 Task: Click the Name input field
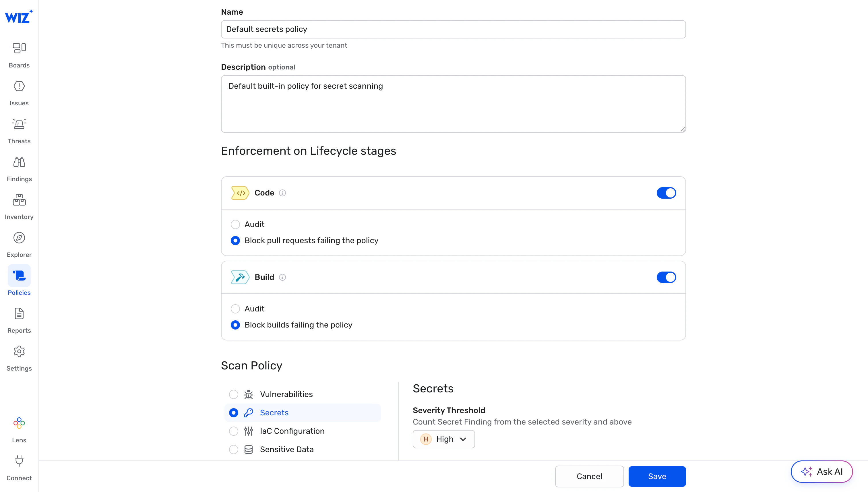tap(454, 29)
